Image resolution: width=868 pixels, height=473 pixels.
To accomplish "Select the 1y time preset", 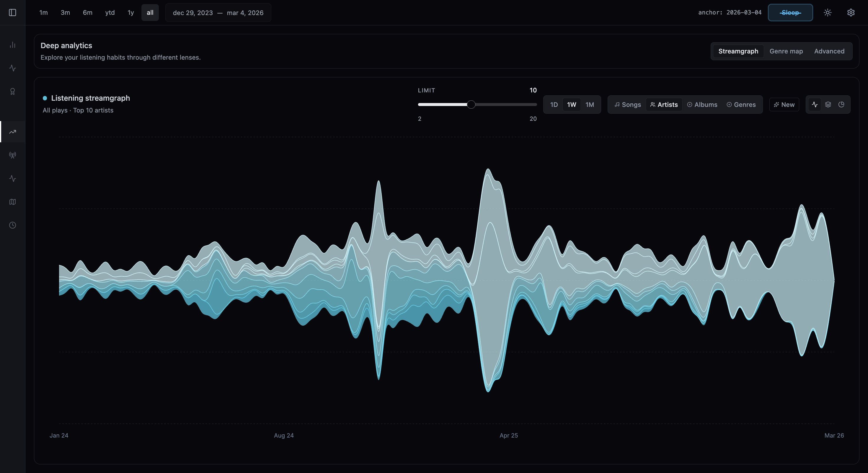I will click(x=131, y=12).
